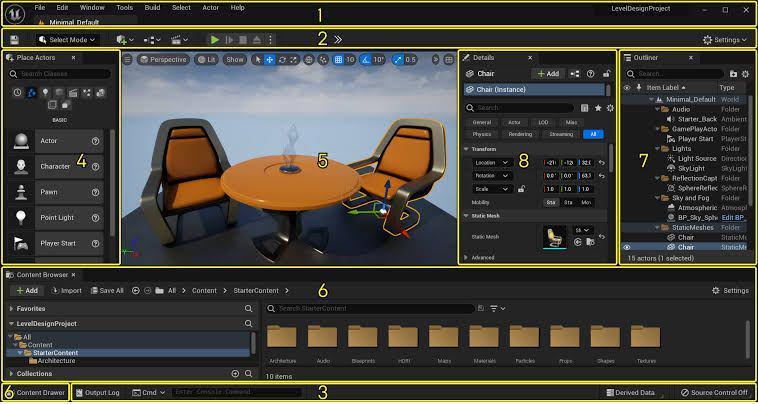The width and height of the screenshot is (758, 404).
Task: Open the Rotation type dropdown in Transform
Action: [x=492, y=175]
